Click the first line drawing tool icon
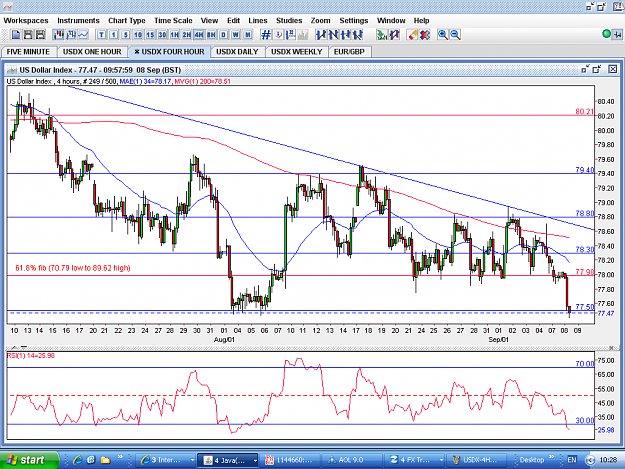 (320, 35)
